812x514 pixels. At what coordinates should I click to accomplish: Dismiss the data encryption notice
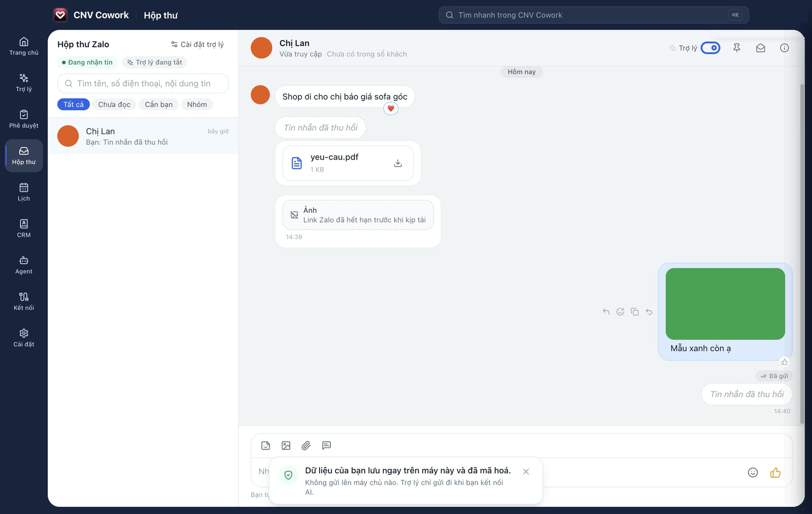[x=526, y=472]
